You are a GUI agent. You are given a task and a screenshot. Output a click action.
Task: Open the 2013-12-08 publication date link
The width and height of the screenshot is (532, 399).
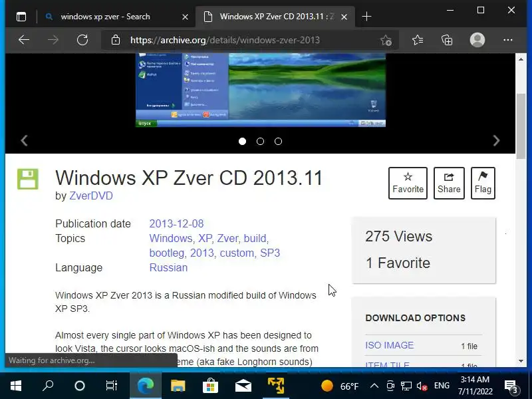click(176, 223)
